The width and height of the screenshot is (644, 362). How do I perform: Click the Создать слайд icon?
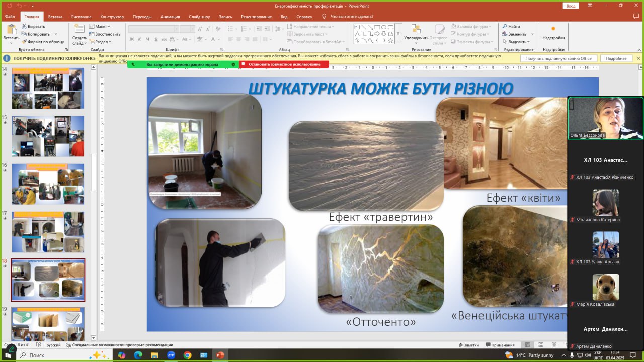[79, 29]
